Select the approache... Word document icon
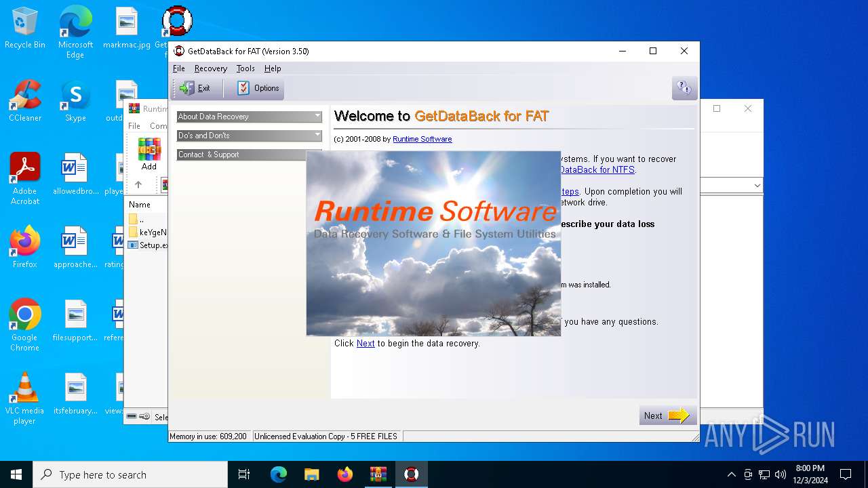The image size is (868, 488). (75, 247)
